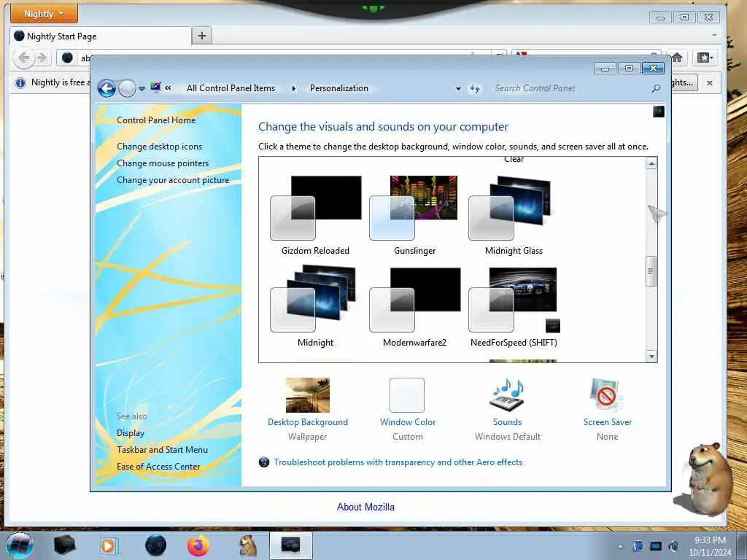Click the theme list scroll up arrow
This screenshot has height=560, width=747.
coord(651,163)
